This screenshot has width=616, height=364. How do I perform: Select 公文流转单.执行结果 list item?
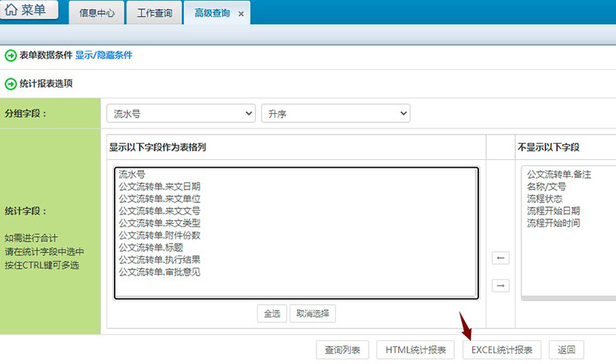(x=296, y=259)
